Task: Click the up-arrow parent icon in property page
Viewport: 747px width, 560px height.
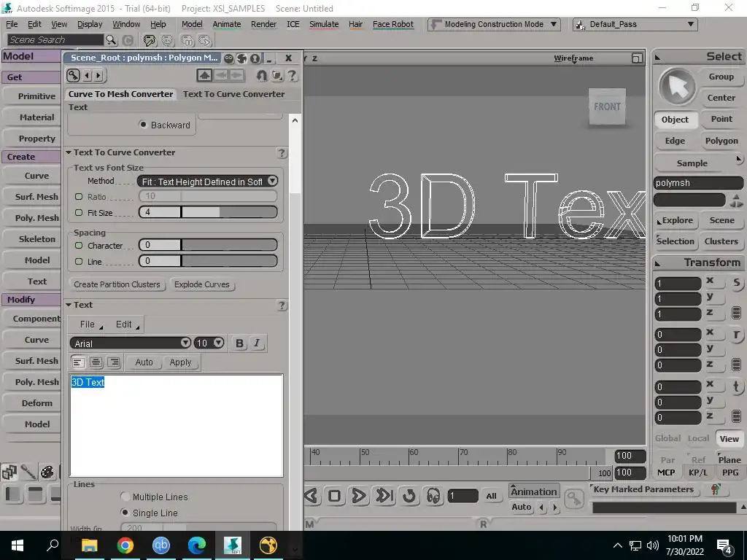Action: [204, 75]
